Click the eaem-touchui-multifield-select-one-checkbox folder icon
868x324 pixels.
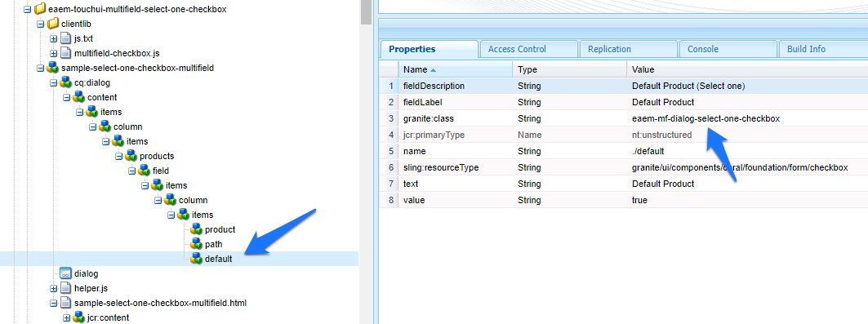(40, 10)
